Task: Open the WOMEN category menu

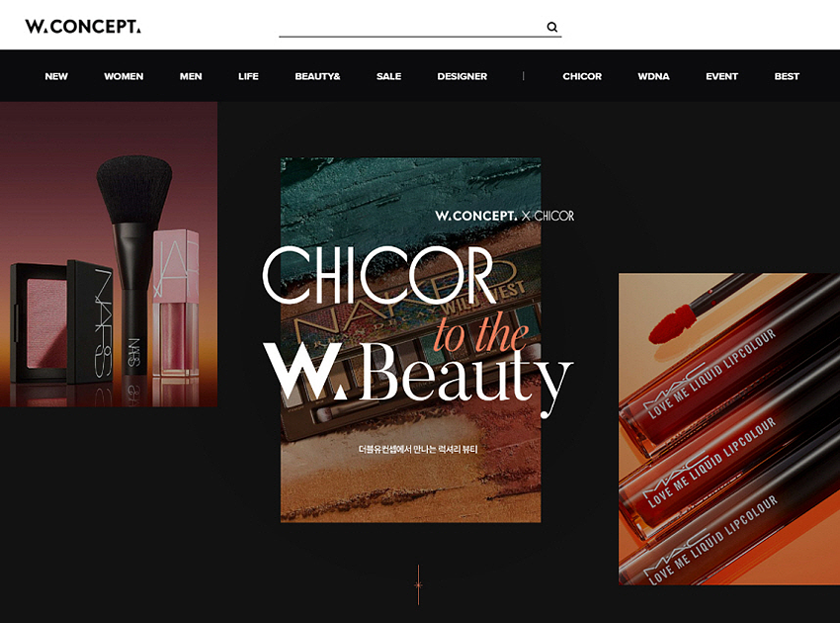Action: tap(124, 76)
